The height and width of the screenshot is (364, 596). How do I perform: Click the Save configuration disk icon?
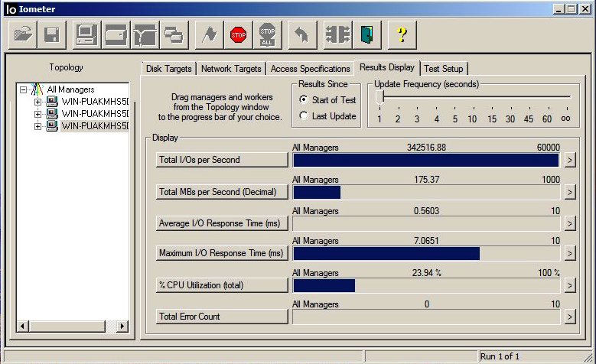(x=52, y=35)
